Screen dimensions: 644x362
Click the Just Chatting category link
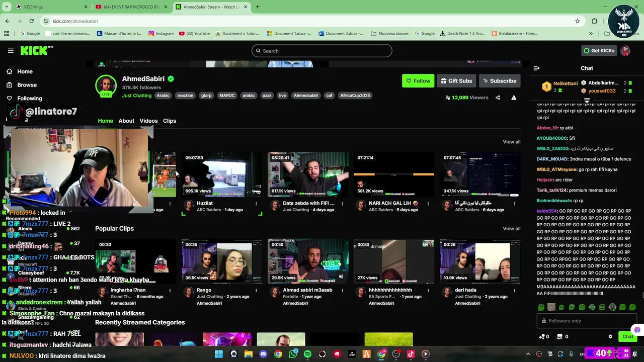(136, 96)
